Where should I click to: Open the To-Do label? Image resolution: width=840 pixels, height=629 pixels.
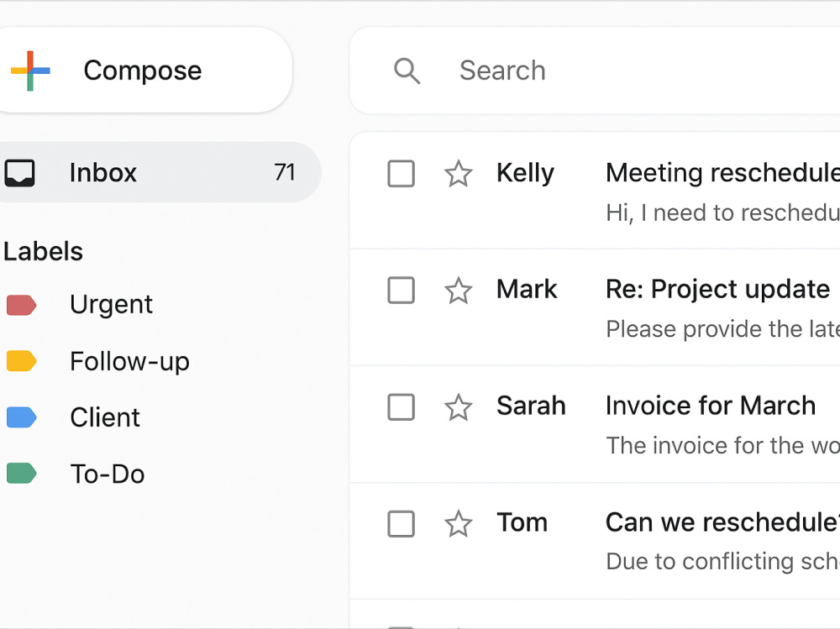(108, 474)
